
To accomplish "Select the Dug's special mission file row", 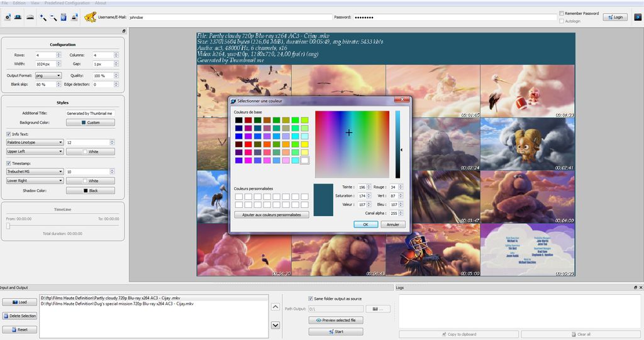I will [154, 304].
